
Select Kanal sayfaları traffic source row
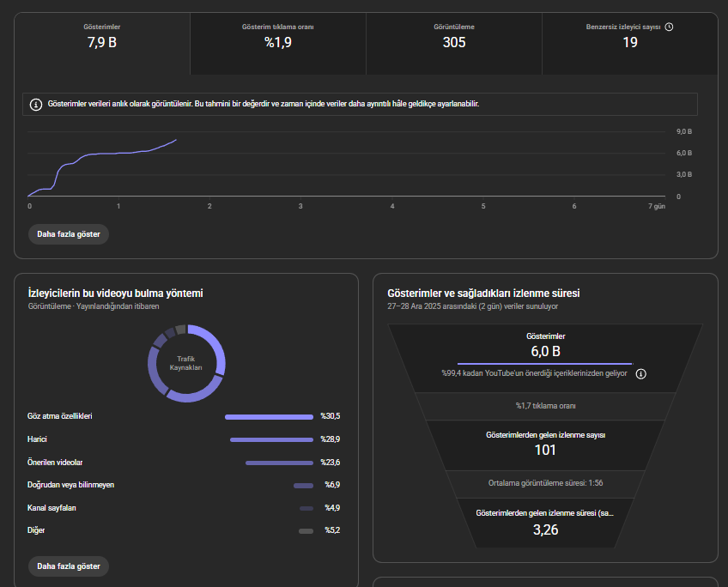184,508
